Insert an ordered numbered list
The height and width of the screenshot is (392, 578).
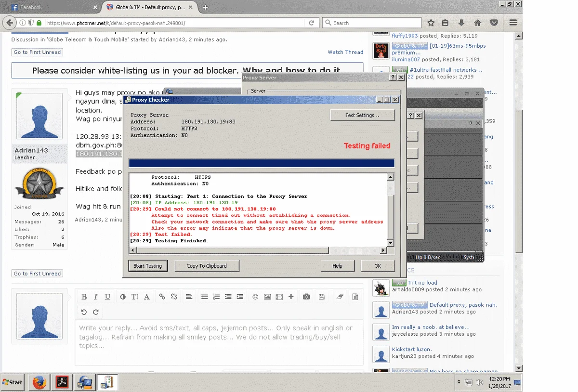pos(216,297)
